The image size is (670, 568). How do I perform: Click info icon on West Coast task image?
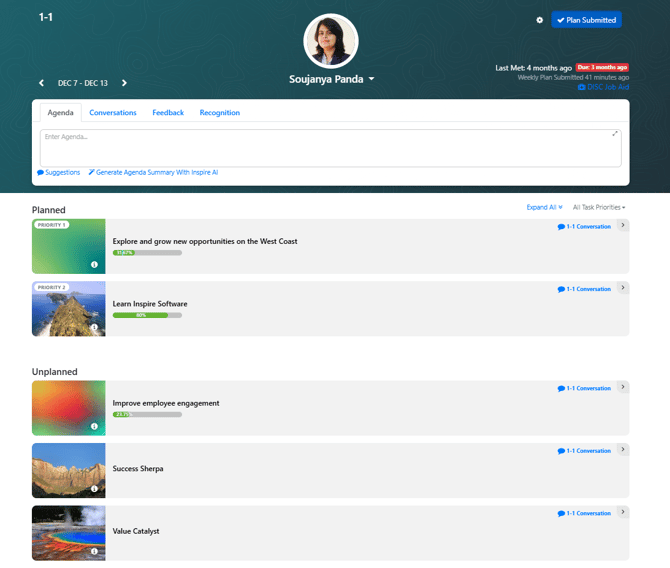[94, 265]
